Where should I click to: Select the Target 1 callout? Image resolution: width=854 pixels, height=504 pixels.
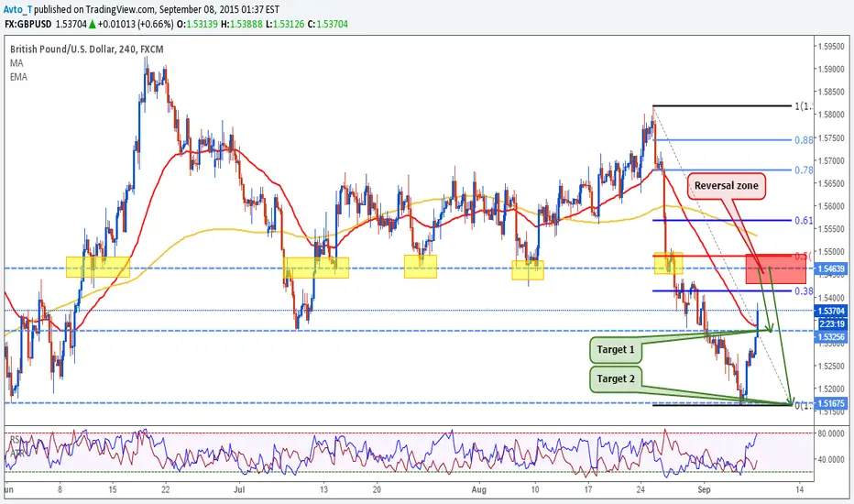tap(616, 350)
